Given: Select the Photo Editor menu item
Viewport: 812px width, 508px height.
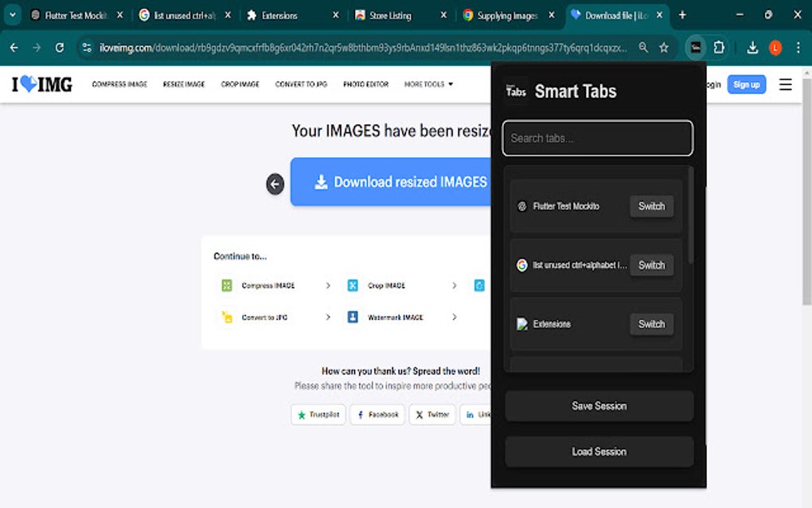Looking at the screenshot, I should click(x=365, y=84).
